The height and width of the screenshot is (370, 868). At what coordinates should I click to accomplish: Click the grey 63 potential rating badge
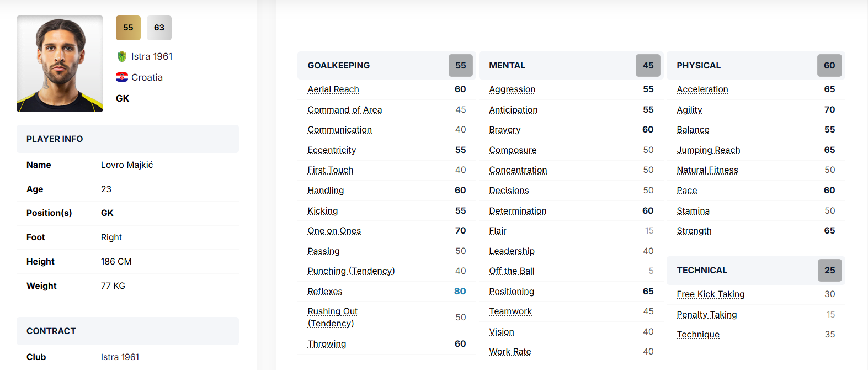159,28
